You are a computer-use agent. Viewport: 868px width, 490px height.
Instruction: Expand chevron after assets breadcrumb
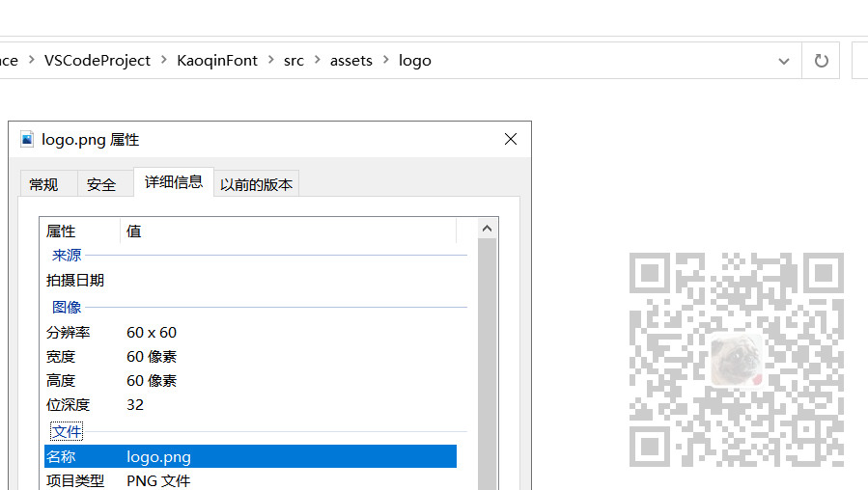(386, 60)
